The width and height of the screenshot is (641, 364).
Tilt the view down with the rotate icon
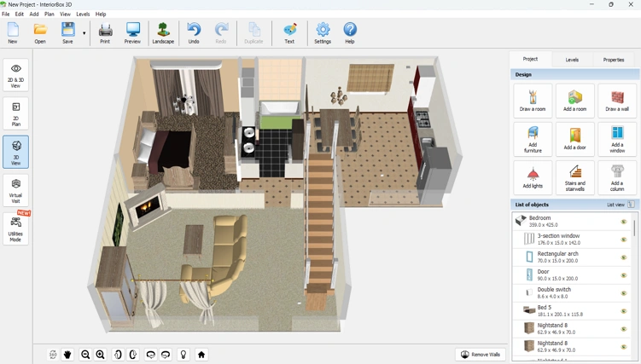[133, 355]
